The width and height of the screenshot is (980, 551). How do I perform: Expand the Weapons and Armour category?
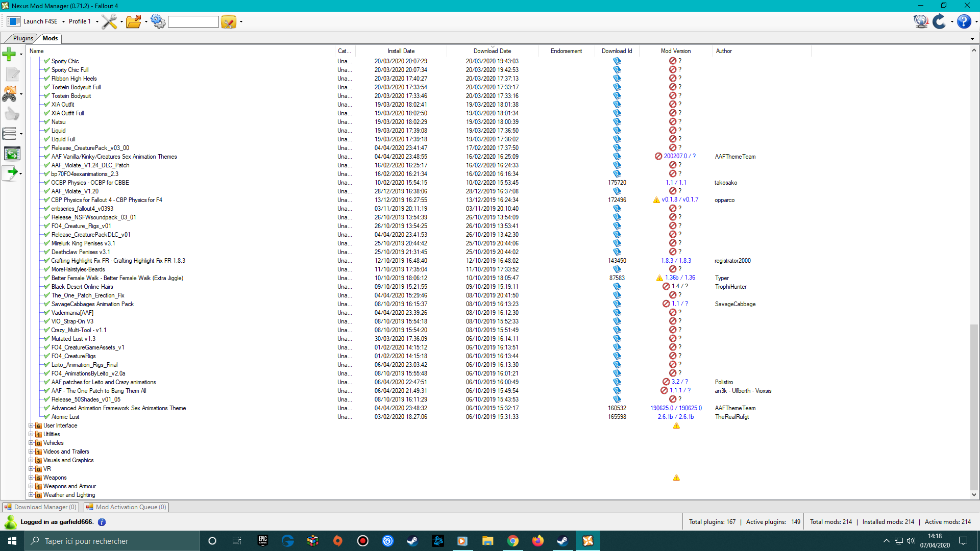point(31,486)
